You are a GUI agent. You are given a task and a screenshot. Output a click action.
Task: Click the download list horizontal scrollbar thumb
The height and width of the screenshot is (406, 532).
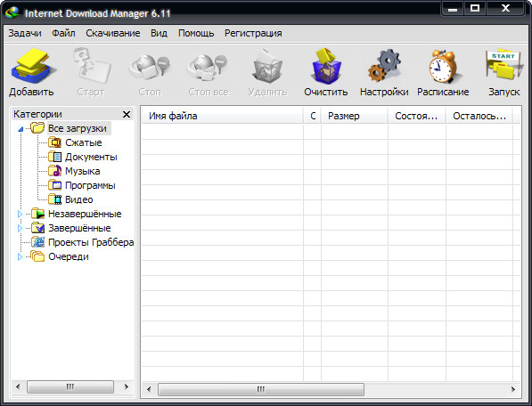click(x=261, y=389)
